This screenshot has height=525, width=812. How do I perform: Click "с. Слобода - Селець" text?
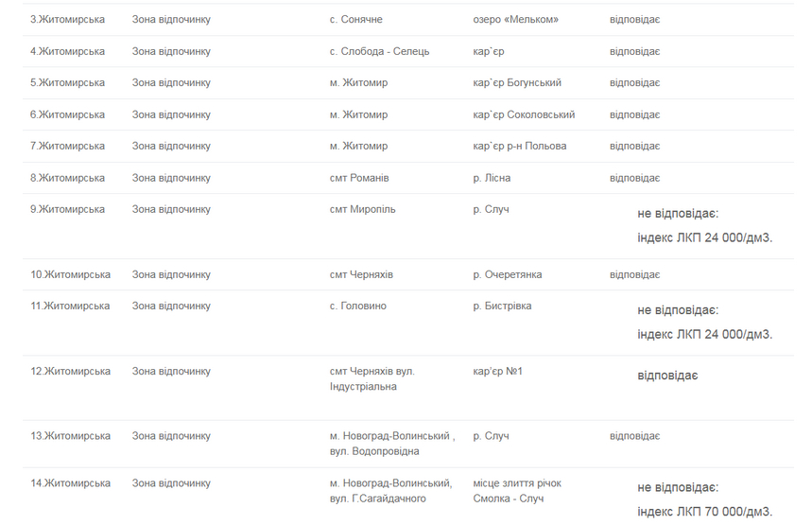coord(379,51)
